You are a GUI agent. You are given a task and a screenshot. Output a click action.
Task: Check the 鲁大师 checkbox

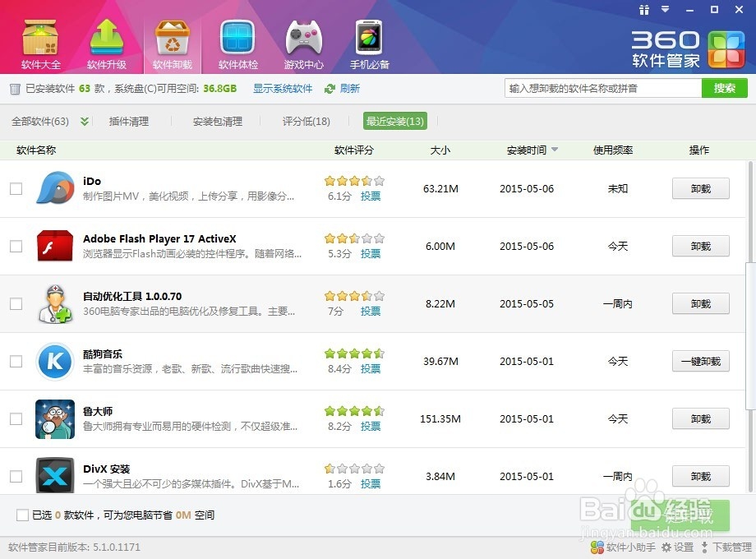tap(16, 418)
